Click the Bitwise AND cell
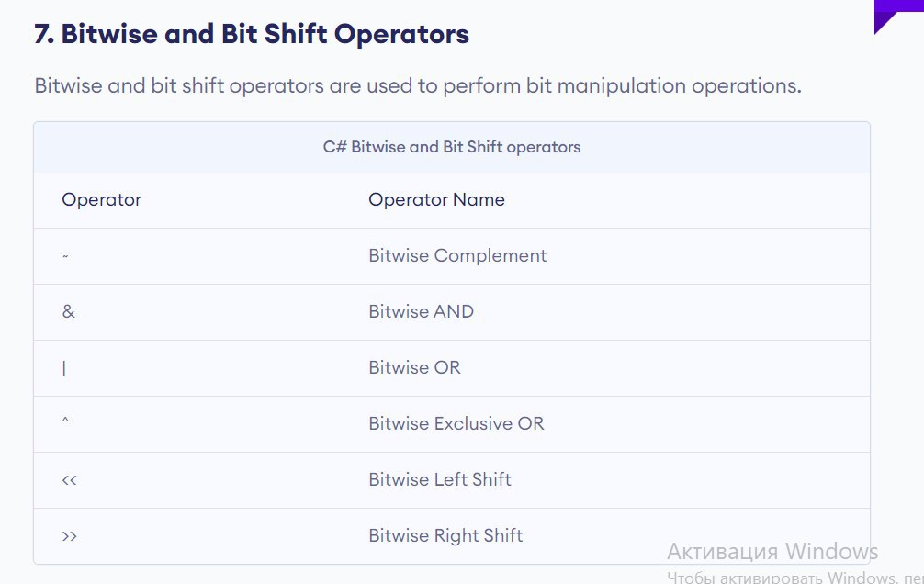The height and width of the screenshot is (584, 924). (x=421, y=311)
